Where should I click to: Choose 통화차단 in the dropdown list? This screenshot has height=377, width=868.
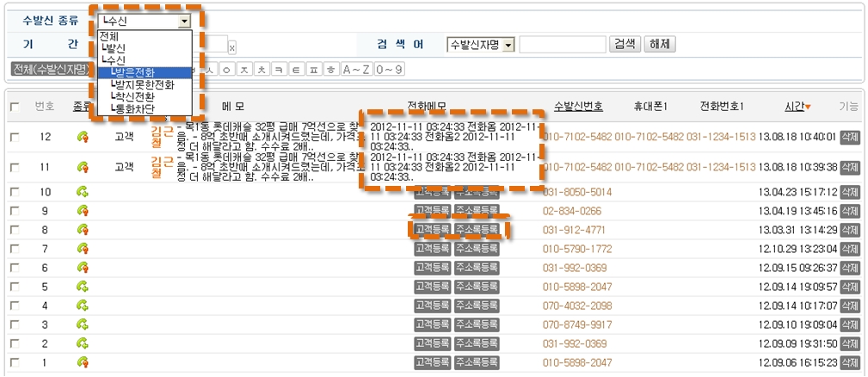click(x=134, y=108)
